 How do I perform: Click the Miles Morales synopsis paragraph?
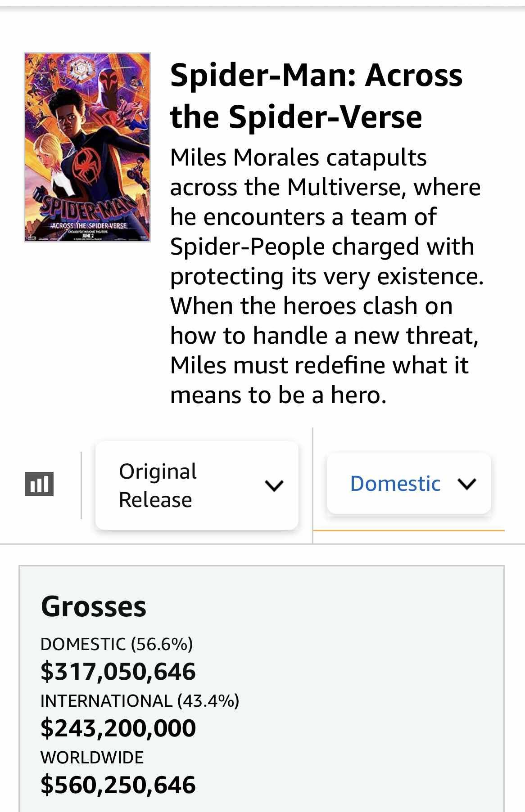pos(326,276)
